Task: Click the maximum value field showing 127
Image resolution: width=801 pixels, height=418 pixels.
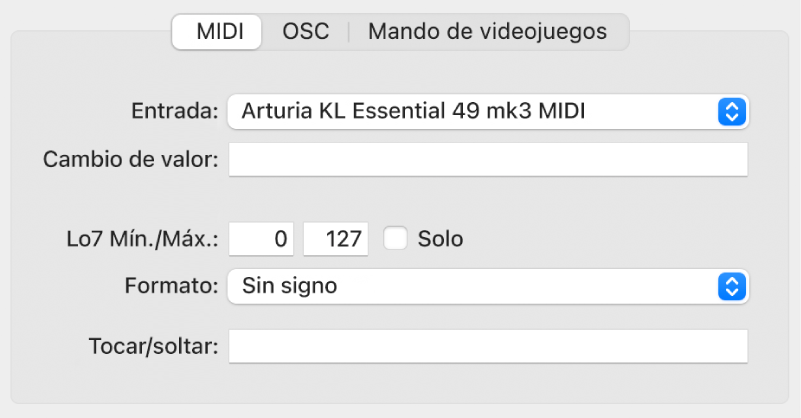Action: tap(336, 239)
